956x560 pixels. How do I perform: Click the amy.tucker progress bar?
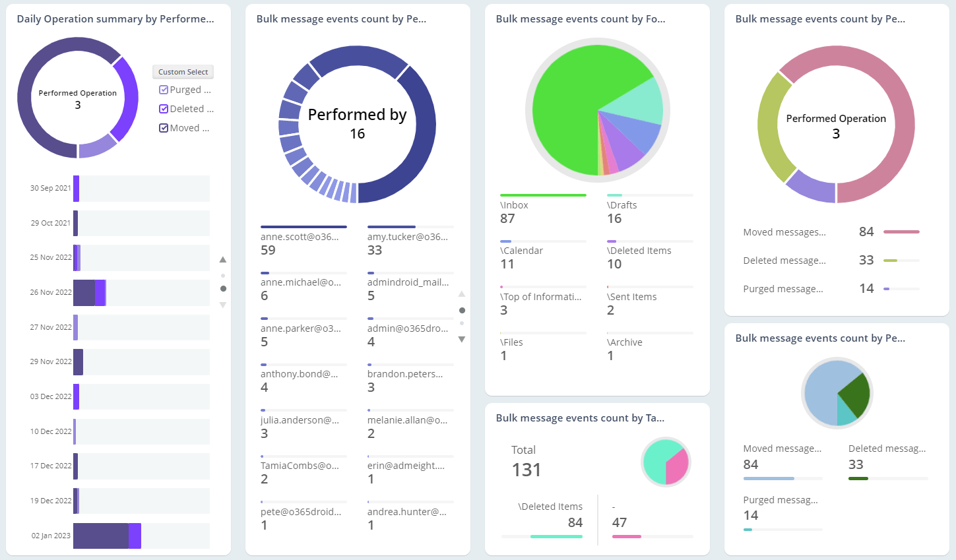click(x=410, y=227)
